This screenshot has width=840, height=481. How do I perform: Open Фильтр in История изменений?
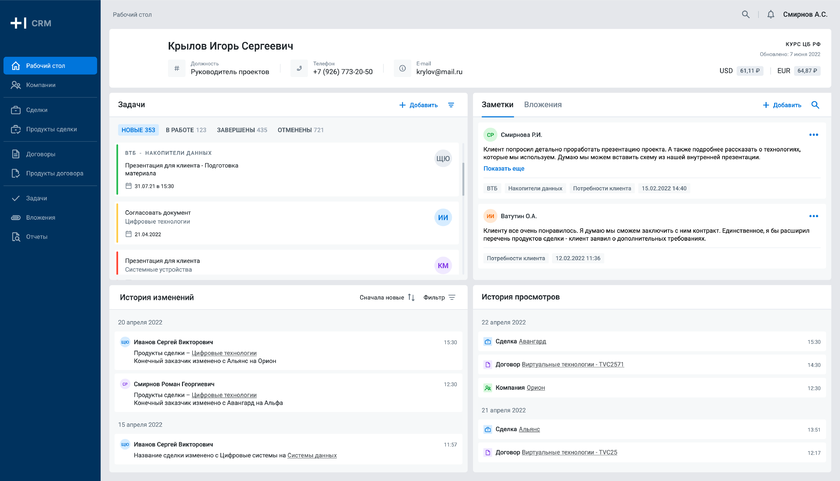click(x=439, y=297)
